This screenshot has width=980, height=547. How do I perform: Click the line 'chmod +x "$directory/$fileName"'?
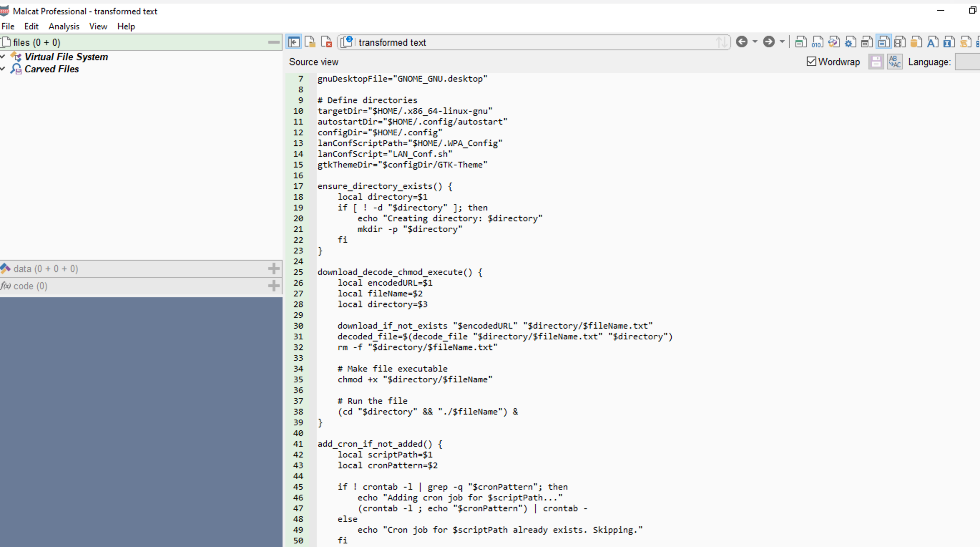415,379
